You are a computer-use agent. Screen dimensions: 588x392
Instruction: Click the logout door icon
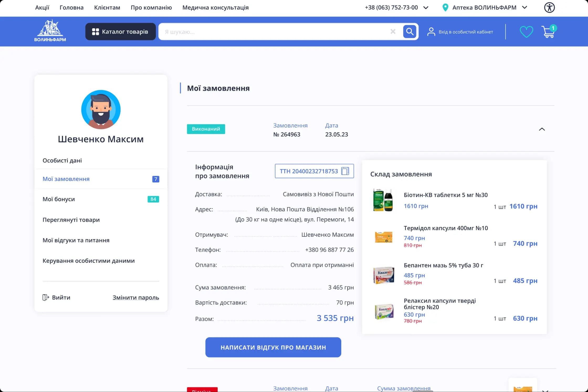coord(46,297)
